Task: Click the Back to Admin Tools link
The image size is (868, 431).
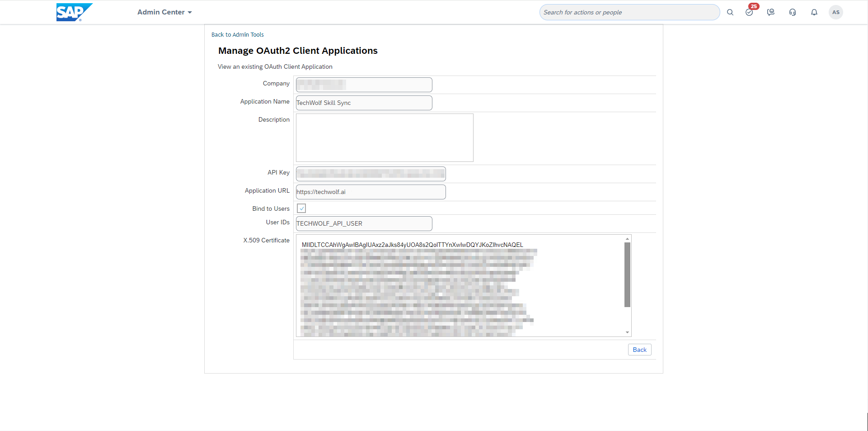Action: 237,34
